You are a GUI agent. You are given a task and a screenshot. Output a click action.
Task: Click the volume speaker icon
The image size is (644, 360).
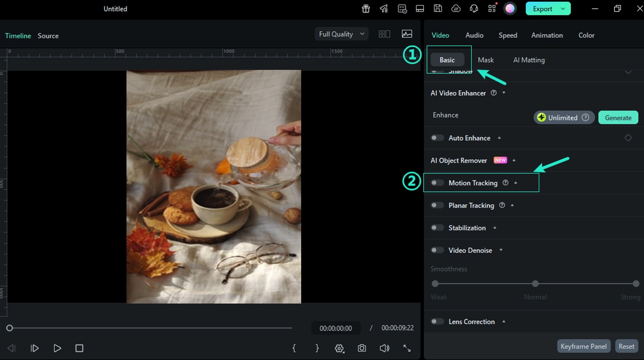pos(385,348)
